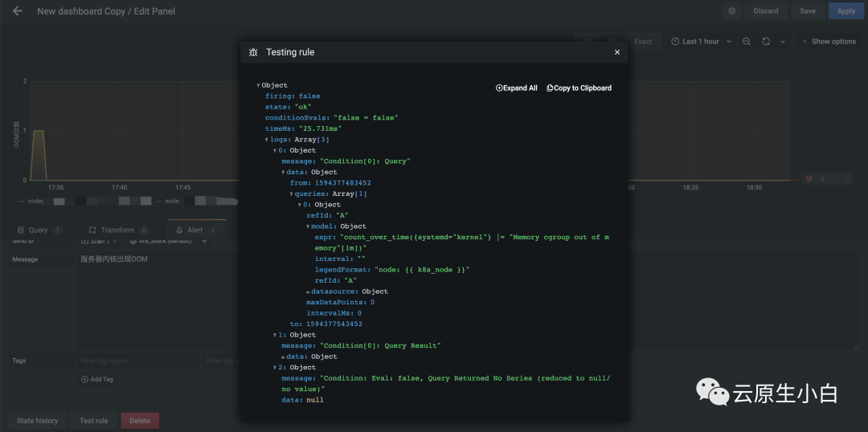Collapse the 1: Object log entry
Viewport: 868px width, 432px height.
pos(275,335)
